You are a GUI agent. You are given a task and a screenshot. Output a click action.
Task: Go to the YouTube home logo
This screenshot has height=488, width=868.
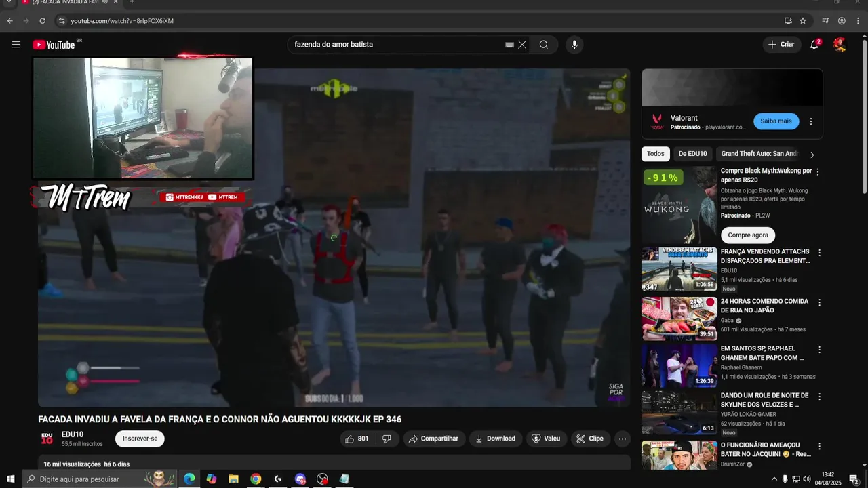point(54,45)
